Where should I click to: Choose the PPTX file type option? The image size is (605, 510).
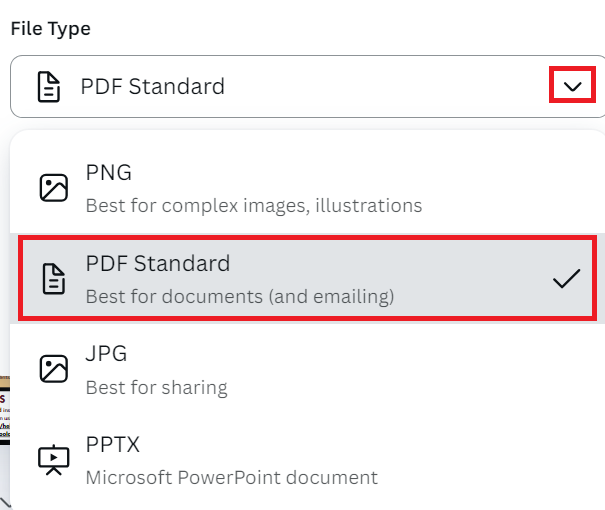coord(308,460)
